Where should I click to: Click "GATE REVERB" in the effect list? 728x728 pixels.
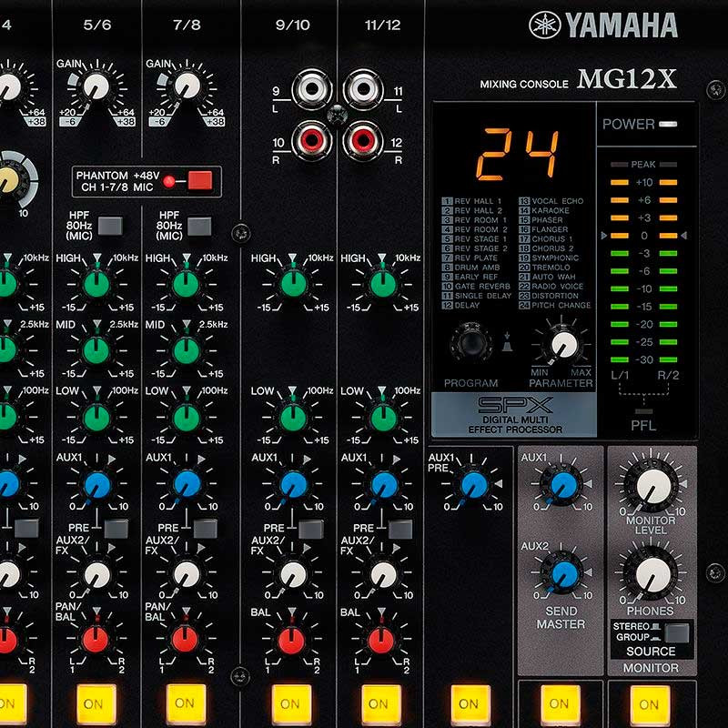tap(482, 287)
